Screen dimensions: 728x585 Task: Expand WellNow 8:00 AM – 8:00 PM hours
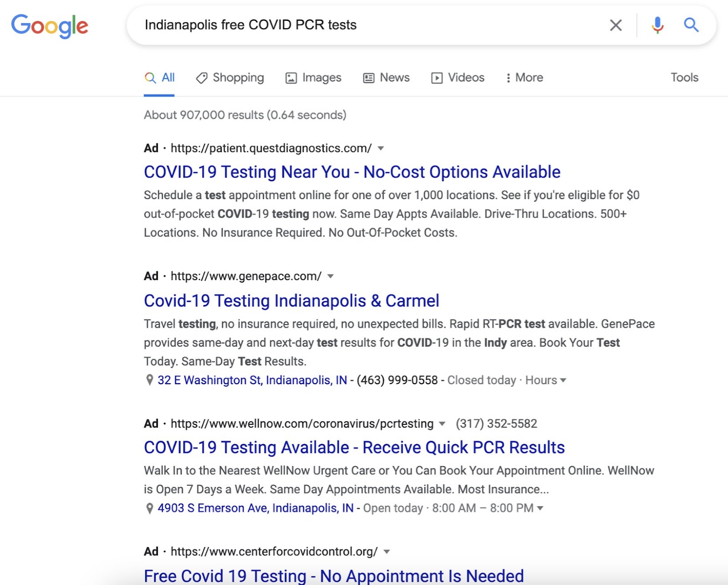(488, 508)
